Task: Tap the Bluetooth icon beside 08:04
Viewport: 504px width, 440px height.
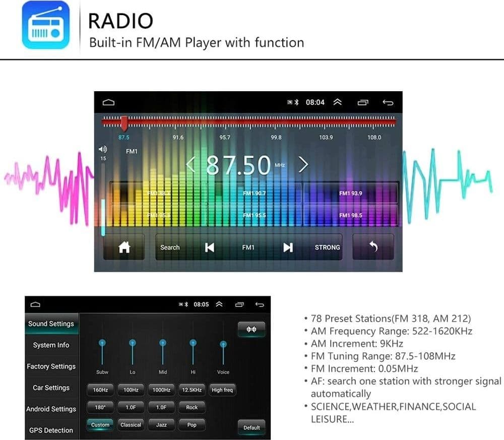Action: 297,102
